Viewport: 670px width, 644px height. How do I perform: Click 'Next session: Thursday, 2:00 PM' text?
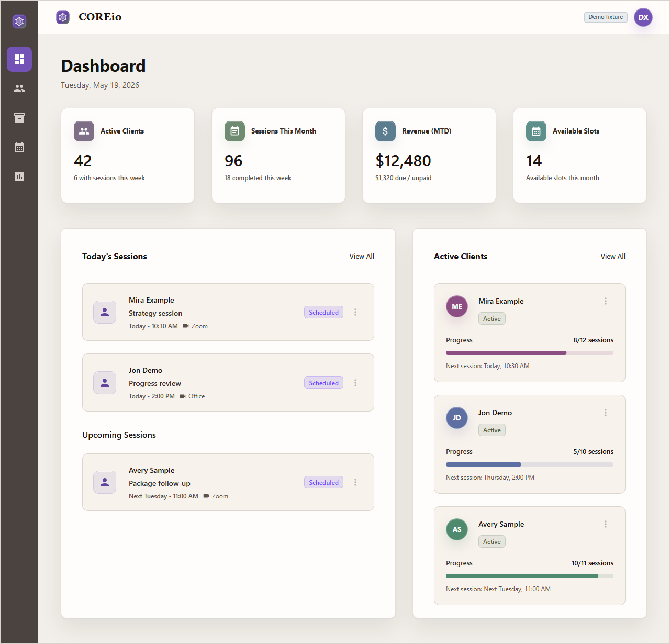490,478
